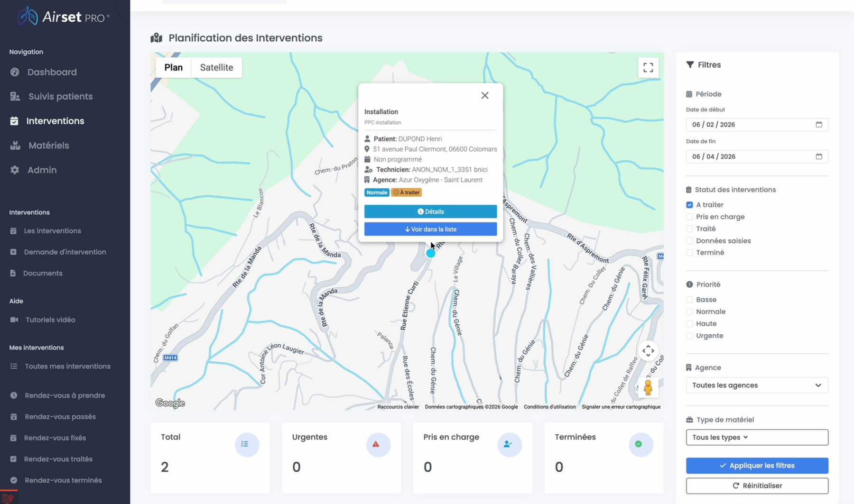Click the Urgentes red warning icon
This screenshot has height=504, width=854.
pyautogui.click(x=376, y=444)
